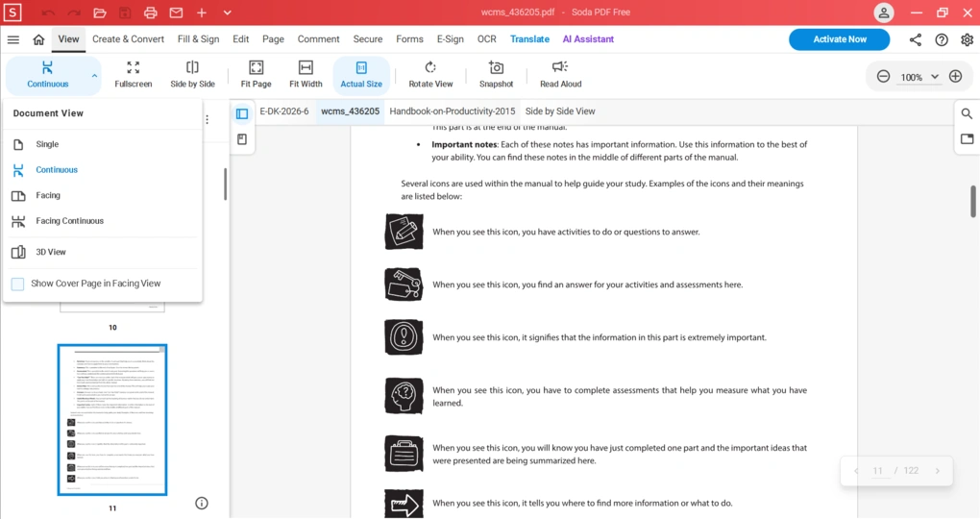
Task: Save the document with the disk icon
Action: click(125, 12)
